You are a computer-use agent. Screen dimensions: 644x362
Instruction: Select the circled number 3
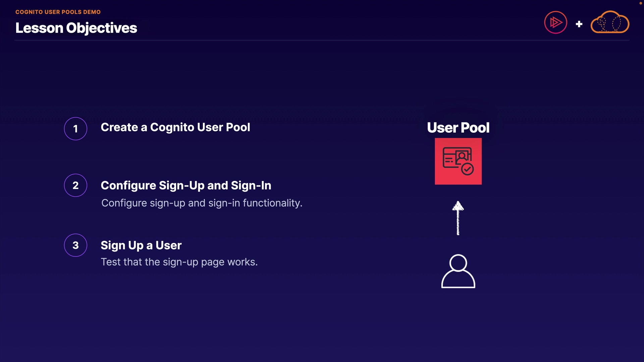[x=75, y=245]
